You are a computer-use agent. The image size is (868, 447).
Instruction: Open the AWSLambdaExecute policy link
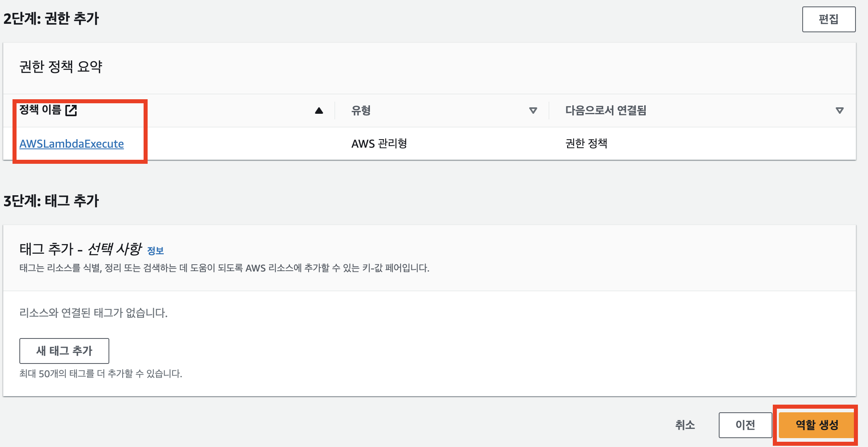pos(71,144)
